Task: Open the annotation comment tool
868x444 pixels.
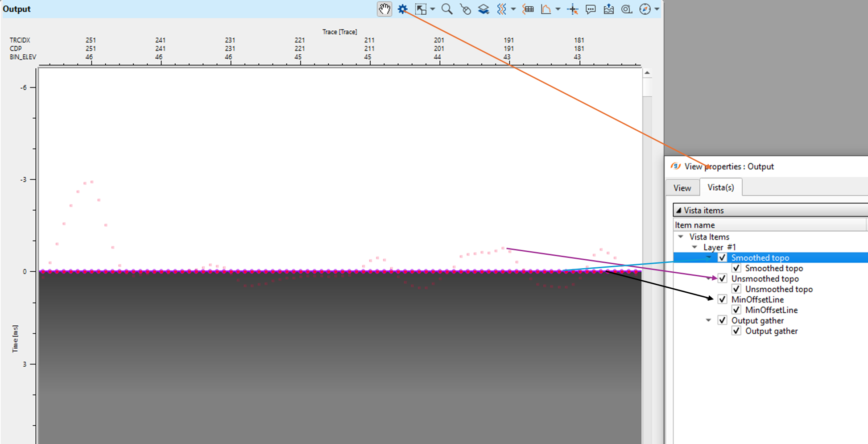Action: point(591,9)
